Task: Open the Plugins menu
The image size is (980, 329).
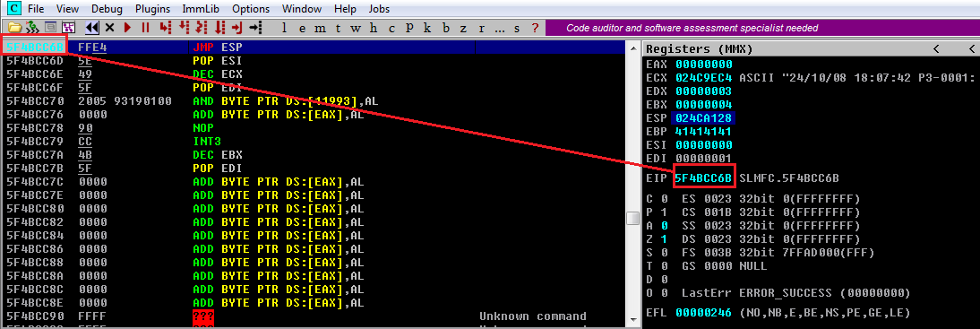Action: (152, 9)
